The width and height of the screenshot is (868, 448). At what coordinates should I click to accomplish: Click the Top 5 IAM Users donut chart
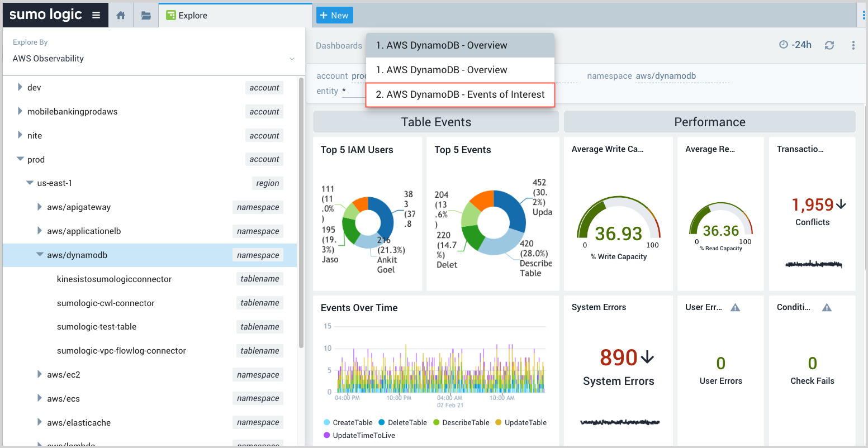pos(368,222)
